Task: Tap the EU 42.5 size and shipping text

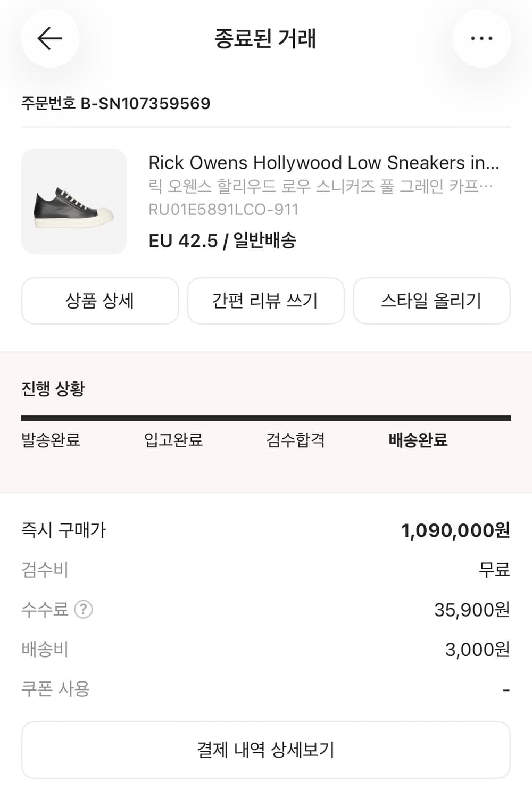Action: (x=222, y=240)
